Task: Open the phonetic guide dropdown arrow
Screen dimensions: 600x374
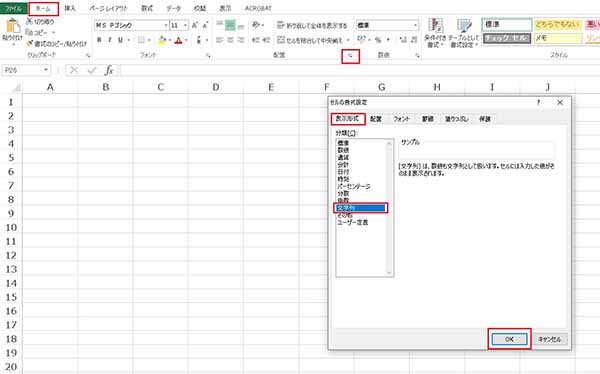Action: click(207, 40)
